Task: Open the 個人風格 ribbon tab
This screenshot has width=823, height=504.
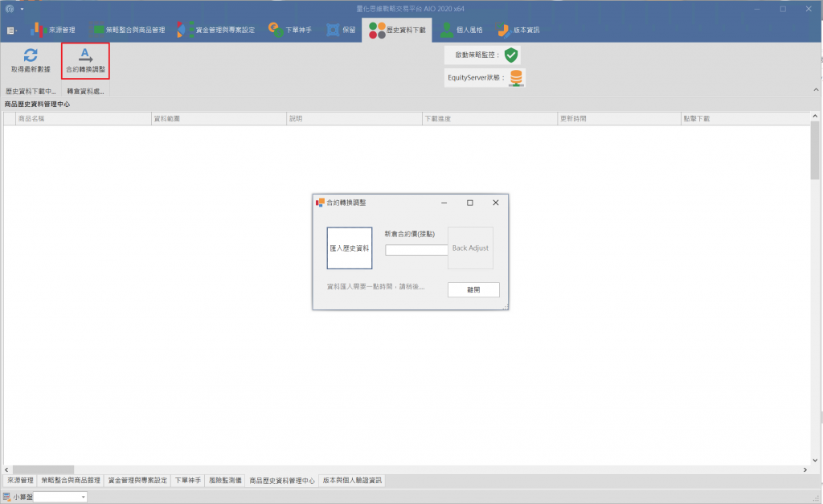Action: [461, 31]
